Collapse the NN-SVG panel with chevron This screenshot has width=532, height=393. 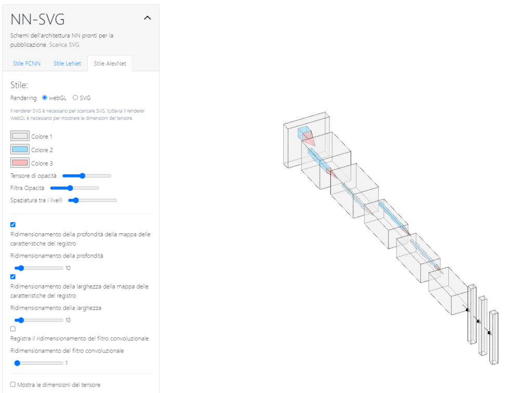point(147,18)
